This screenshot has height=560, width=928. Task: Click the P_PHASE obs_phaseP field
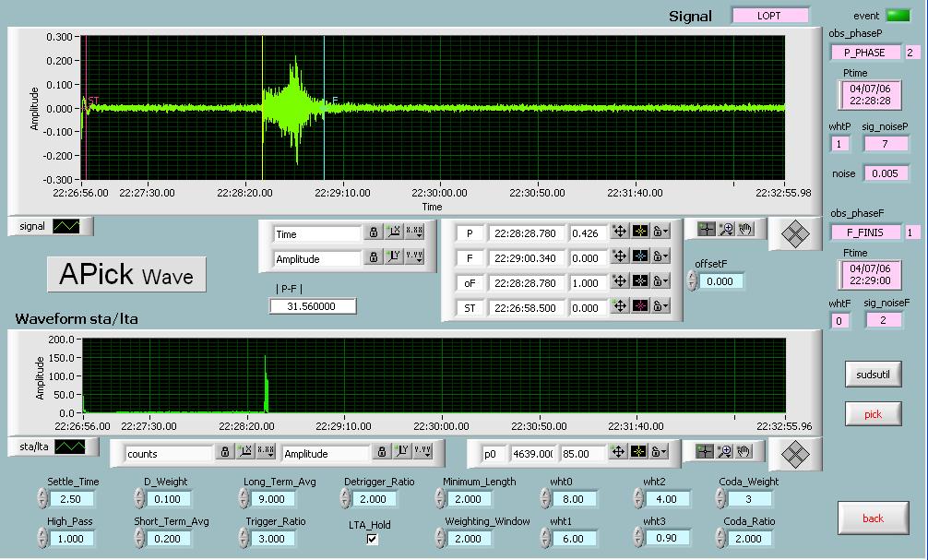tap(864, 53)
